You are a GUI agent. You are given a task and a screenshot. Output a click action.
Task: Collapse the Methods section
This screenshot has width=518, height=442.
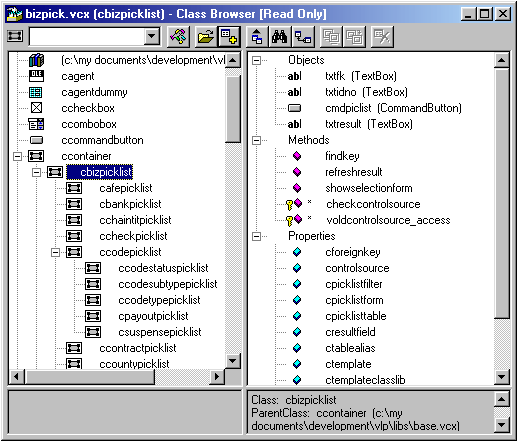coord(256,140)
